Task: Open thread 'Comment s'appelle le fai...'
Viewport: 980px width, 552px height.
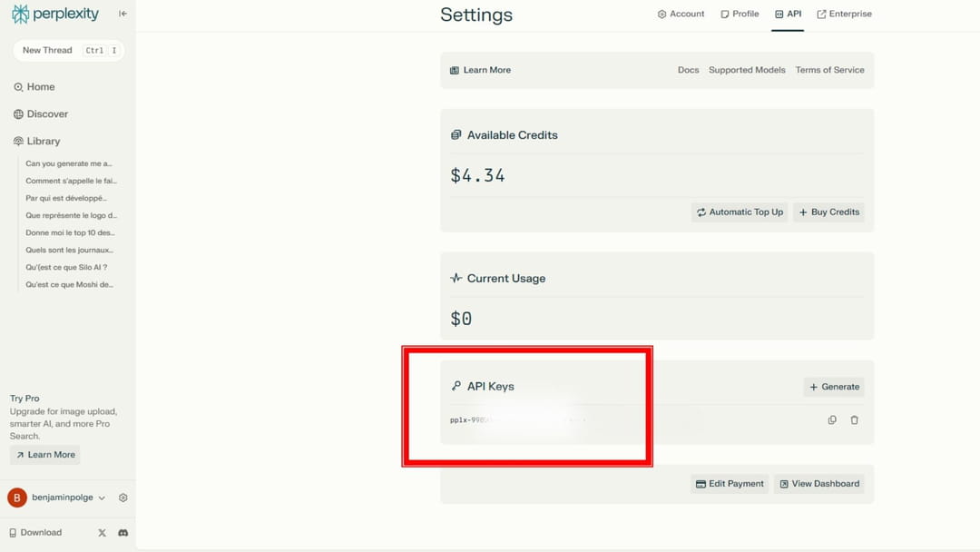Action: click(x=72, y=181)
